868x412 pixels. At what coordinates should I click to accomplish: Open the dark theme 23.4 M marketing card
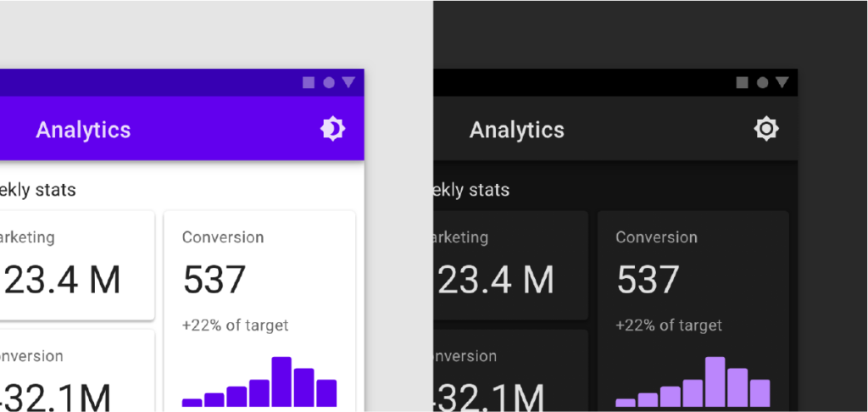coord(510,264)
